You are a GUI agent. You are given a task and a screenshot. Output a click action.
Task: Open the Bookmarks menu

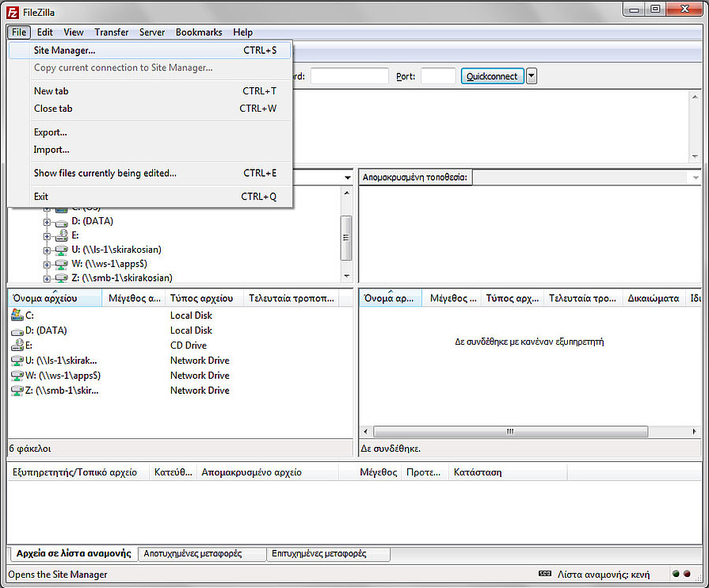pos(198,32)
